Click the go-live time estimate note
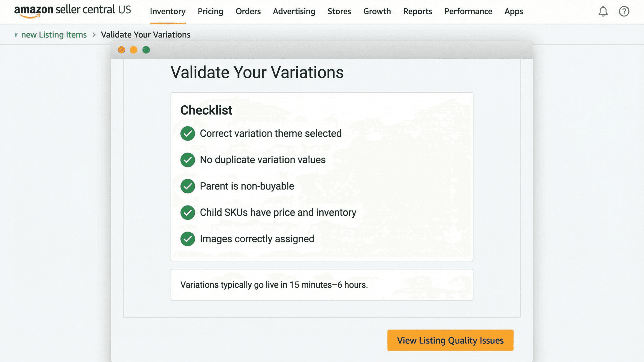This screenshot has width=644, height=362. (274, 285)
